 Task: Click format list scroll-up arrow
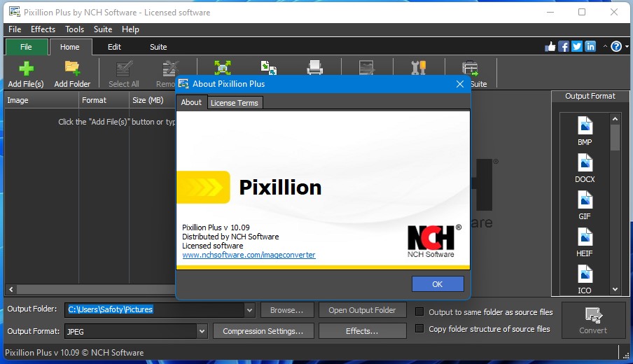pyautogui.click(x=615, y=118)
